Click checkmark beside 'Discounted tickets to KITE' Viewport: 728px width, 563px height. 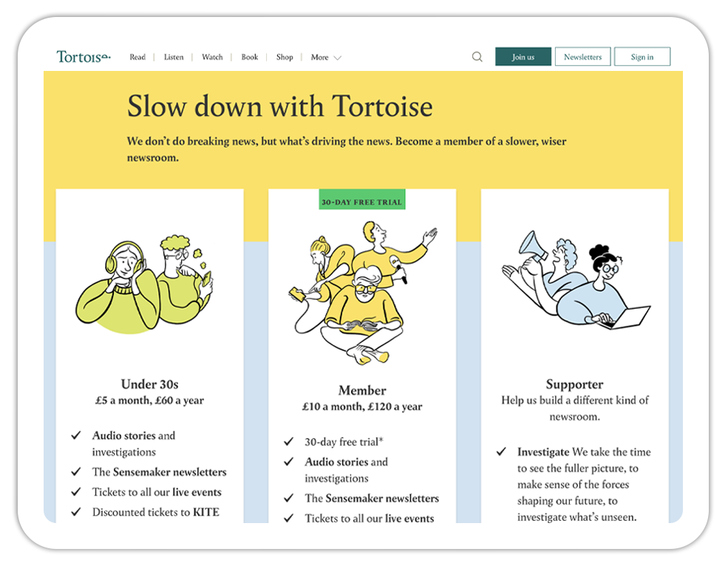click(x=76, y=512)
